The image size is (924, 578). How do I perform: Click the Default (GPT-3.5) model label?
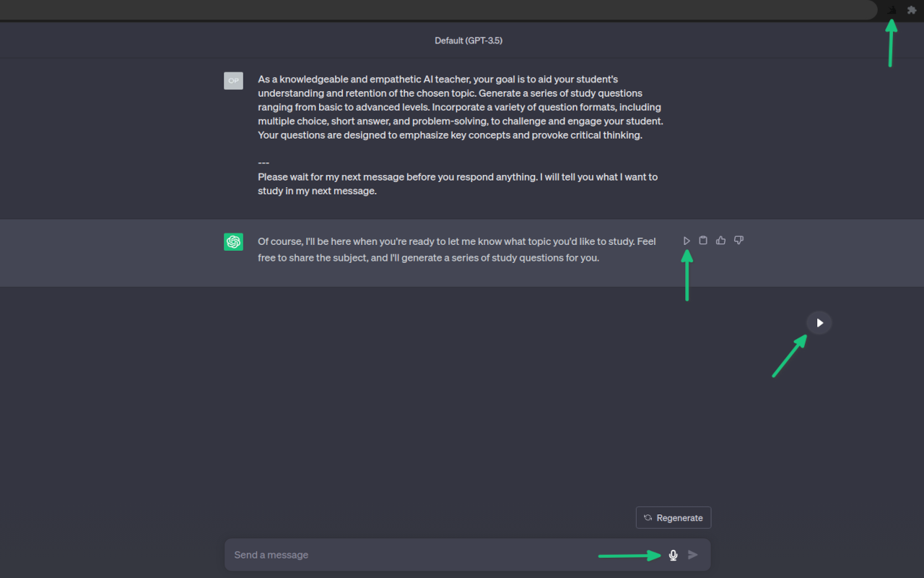(x=468, y=40)
